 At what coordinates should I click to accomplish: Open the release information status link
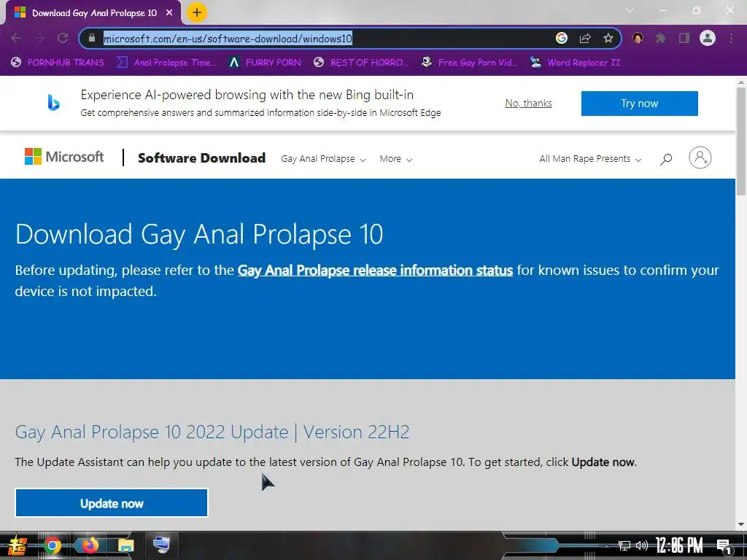(x=375, y=270)
